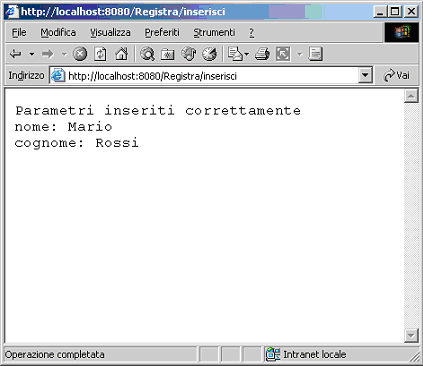Open the Back history dropdown arrow

pyautogui.click(x=31, y=54)
